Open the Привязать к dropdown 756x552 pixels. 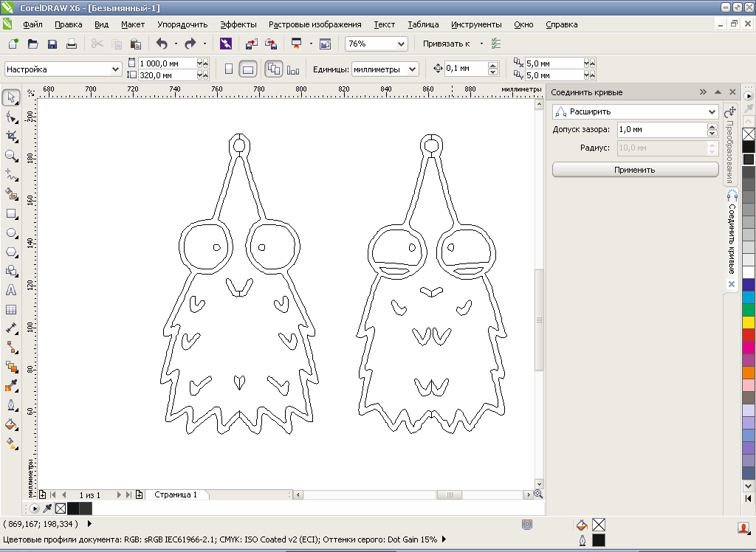481,44
